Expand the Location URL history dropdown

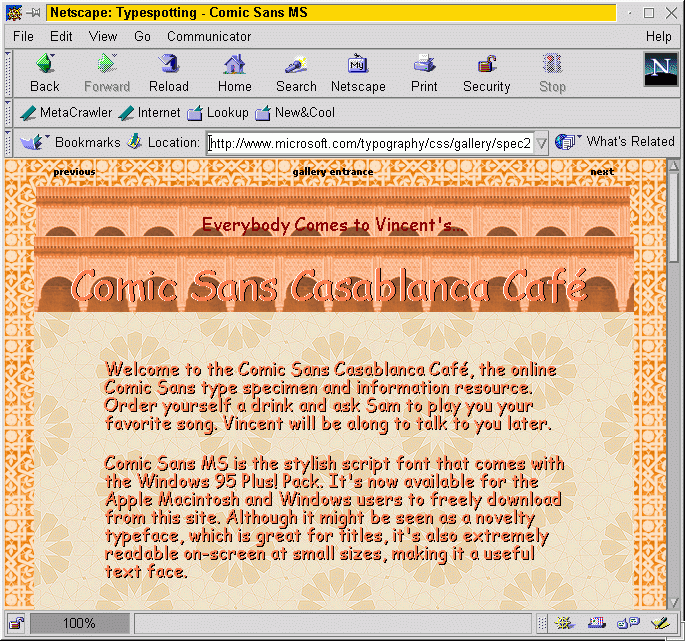coord(541,143)
